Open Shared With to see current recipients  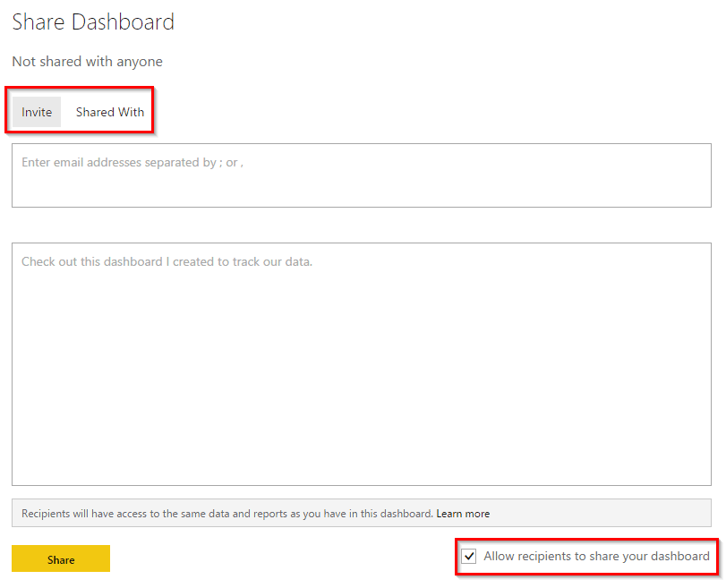(x=109, y=112)
